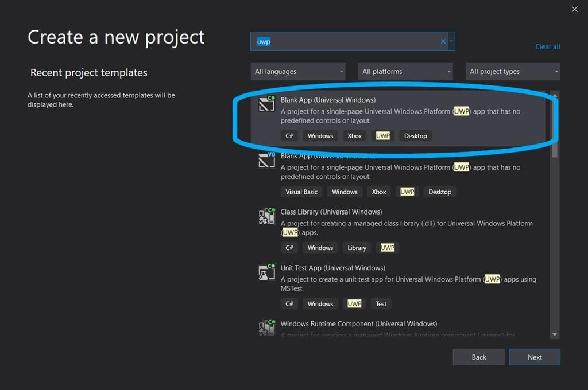Click the Visual Basic Blank App template icon
This screenshot has height=390, width=588.
[x=266, y=160]
